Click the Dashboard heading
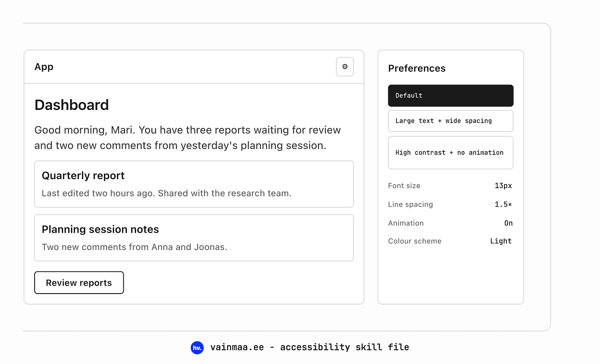Screen dimensions: 600x364 click(72, 105)
